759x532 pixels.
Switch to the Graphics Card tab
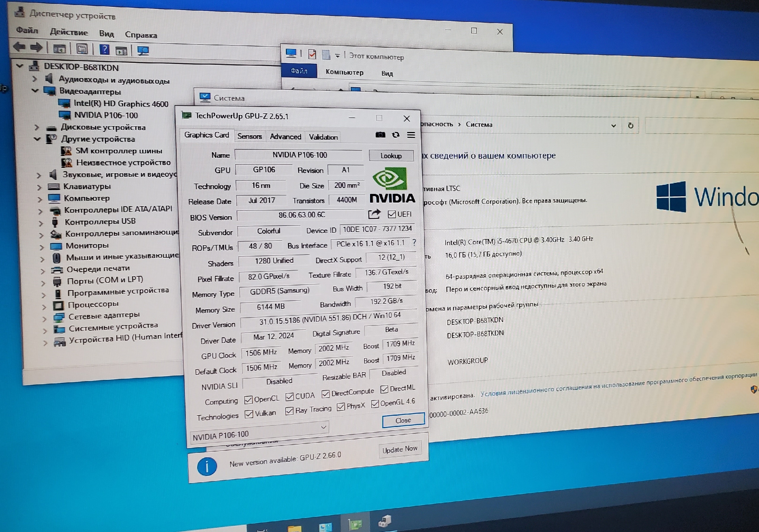(x=207, y=135)
